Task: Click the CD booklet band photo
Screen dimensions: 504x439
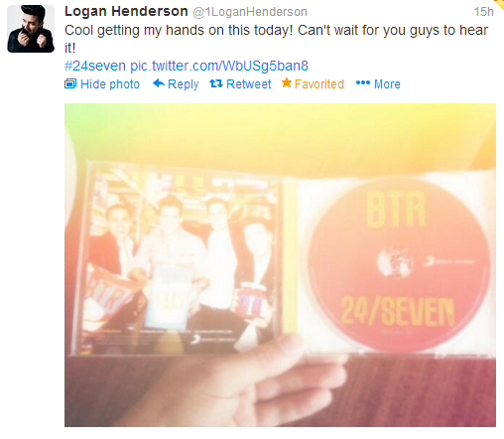Action: coord(179,258)
